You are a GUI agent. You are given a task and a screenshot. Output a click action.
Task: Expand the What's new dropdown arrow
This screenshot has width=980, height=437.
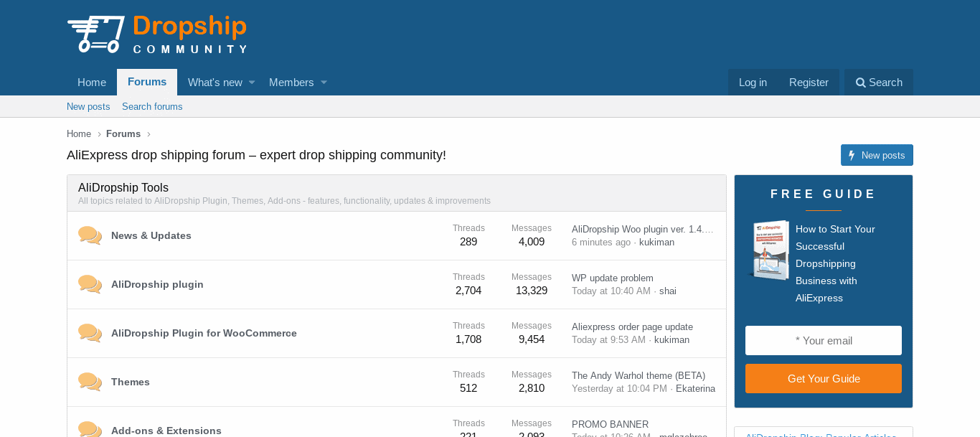(x=252, y=83)
